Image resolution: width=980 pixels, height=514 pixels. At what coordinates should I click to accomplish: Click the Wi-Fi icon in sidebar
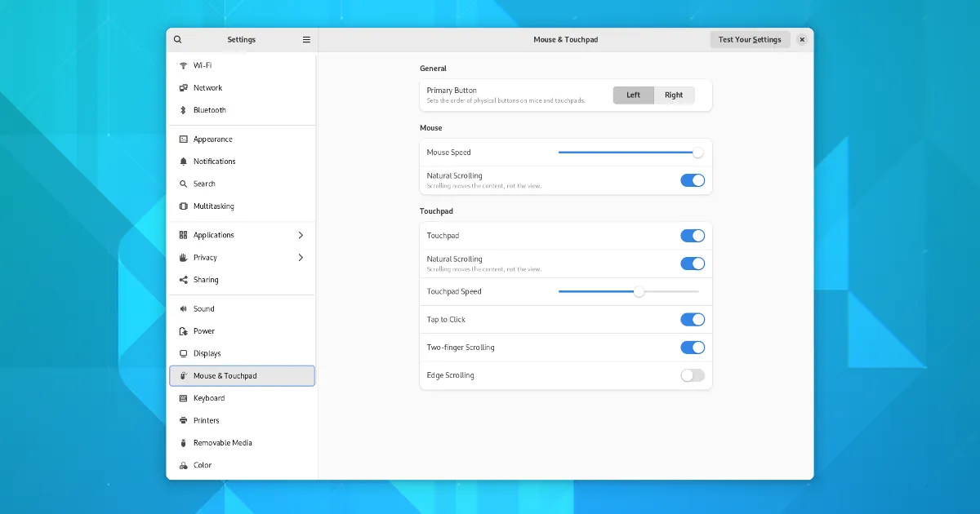[x=184, y=65]
